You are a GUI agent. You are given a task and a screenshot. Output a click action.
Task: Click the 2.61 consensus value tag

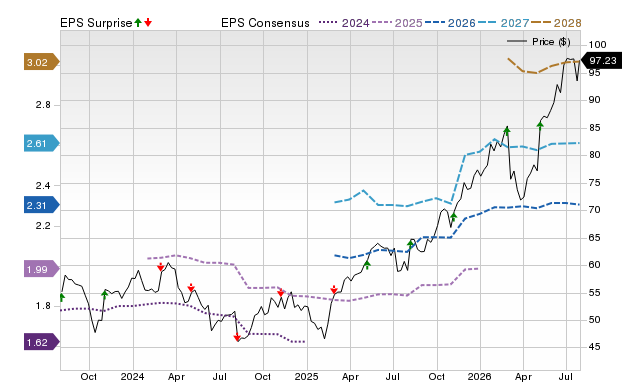42,143
